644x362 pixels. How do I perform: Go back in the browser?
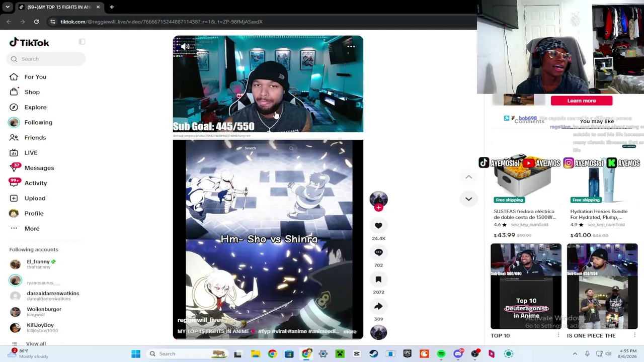pos(9,22)
